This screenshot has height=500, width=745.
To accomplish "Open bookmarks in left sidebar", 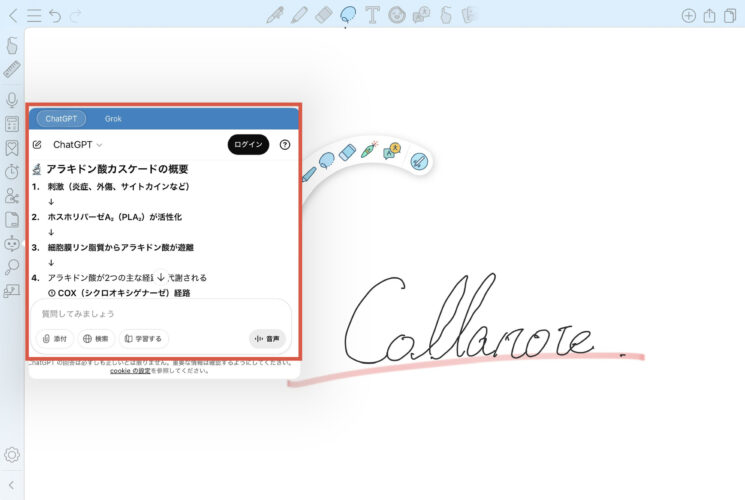I will click(x=12, y=148).
